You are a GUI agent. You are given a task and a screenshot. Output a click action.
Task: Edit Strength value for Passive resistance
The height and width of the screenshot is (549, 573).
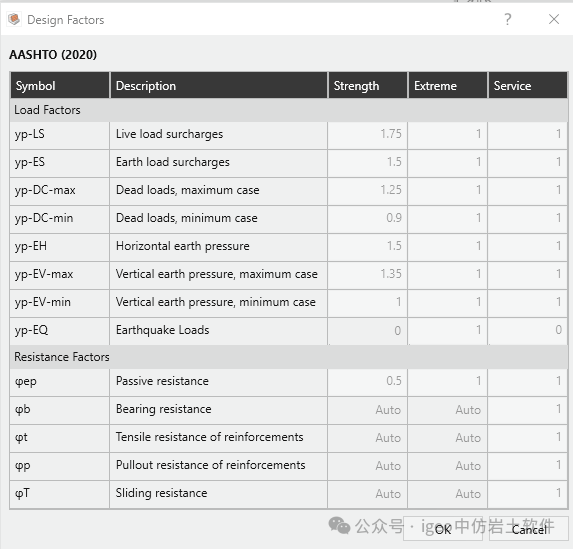click(368, 381)
